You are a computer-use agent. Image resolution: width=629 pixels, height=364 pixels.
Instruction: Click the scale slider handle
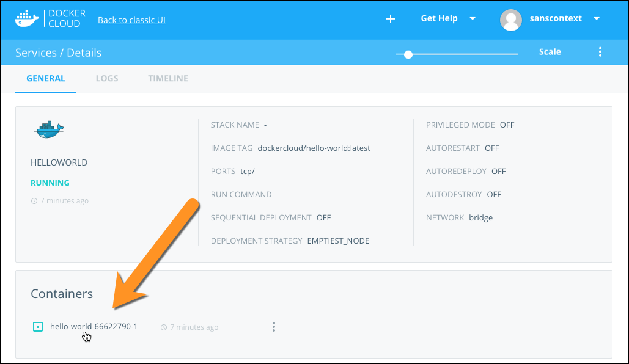[x=408, y=54]
